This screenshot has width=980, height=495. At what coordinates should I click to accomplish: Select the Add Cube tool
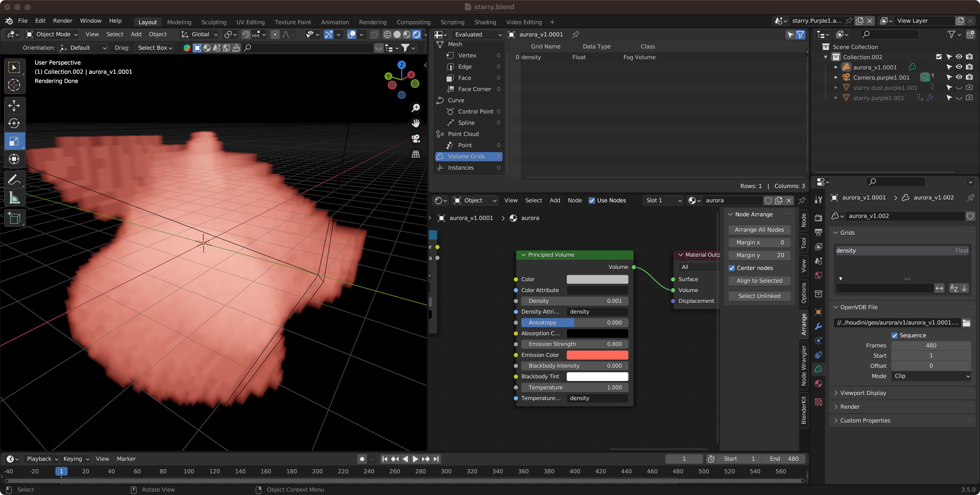pyautogui.click(x=14, y=218)
